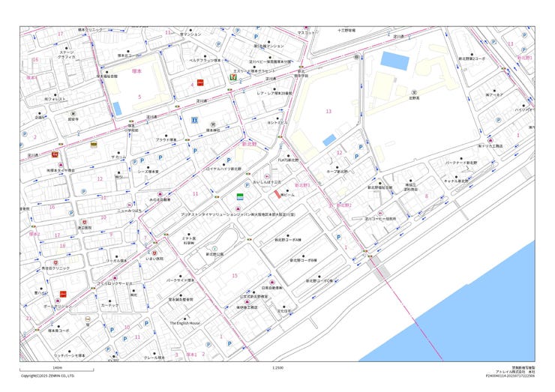Select the yellow store icon along 淀川通
555x392 pixels.
(94, 145)
